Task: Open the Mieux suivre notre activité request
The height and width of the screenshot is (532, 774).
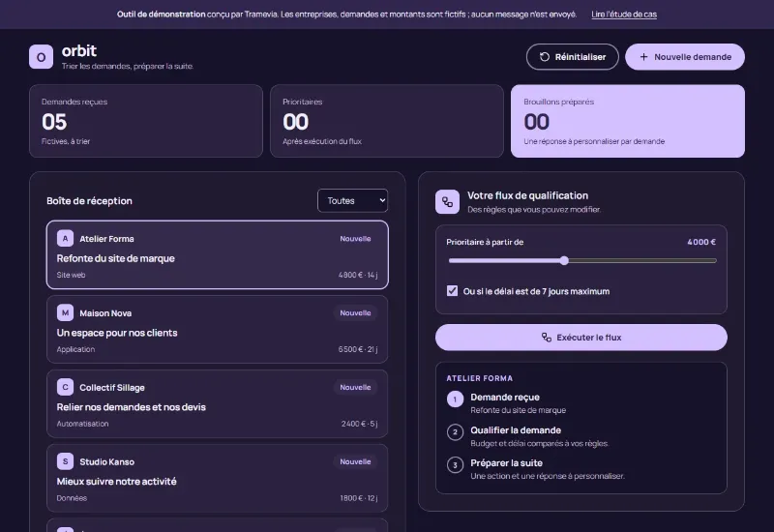Action: (x=217, y=478)
